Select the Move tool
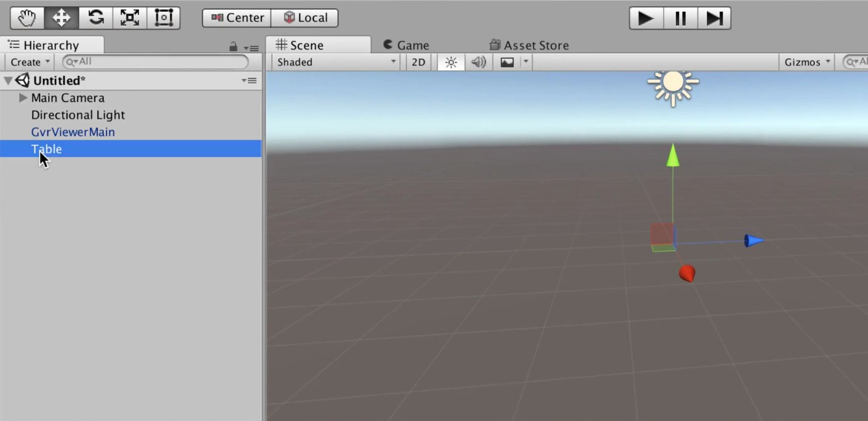The image size is (868, 421). pyautogui.click(x=61, y=17)
